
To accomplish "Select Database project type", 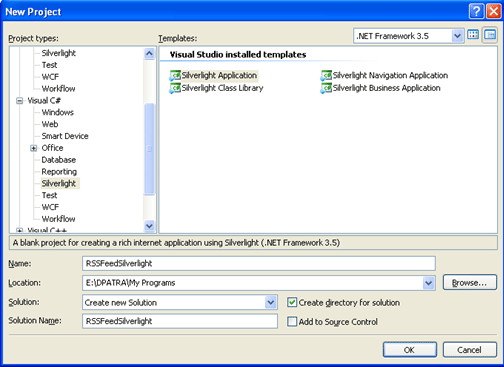I will coord(58,160).
